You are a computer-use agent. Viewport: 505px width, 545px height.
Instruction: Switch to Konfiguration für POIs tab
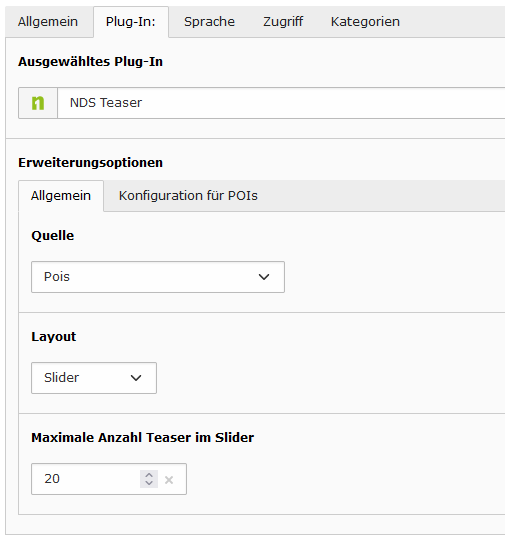point(188,196)
